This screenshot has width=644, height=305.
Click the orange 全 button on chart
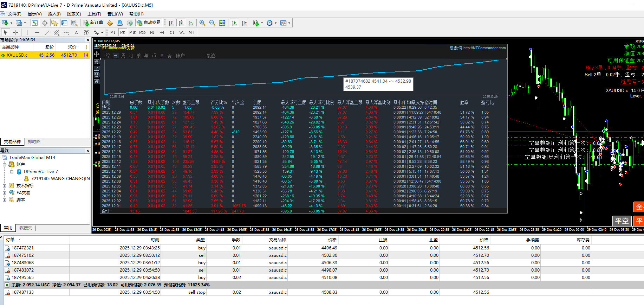click(639, 207)
